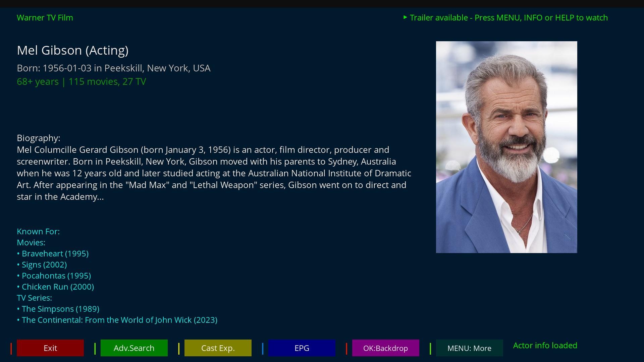Click the 'Known For:' heading

point(38,232)
